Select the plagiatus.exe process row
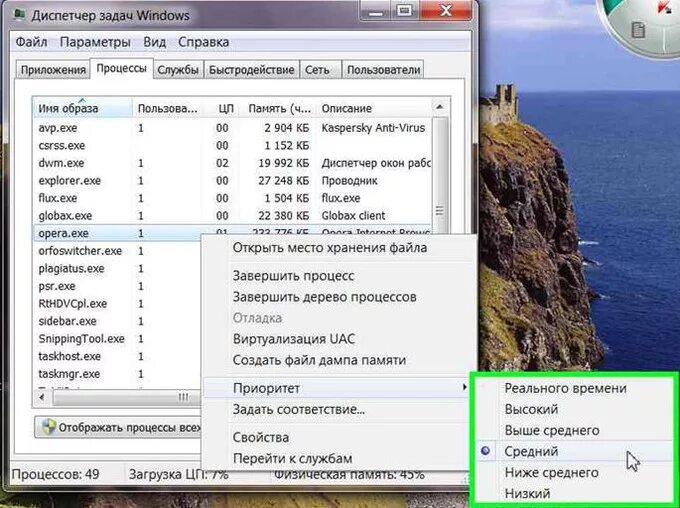680x508 pixels. click(117, 269)
